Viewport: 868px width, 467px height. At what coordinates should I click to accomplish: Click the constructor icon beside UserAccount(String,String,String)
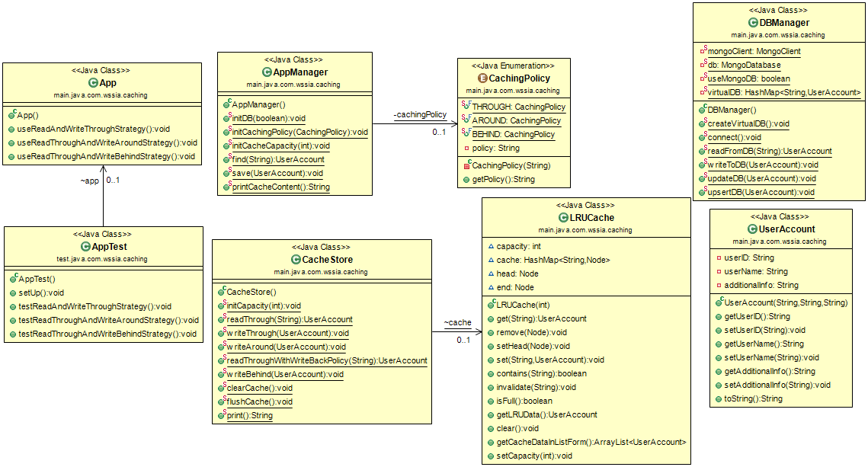[x=718, y=302]
